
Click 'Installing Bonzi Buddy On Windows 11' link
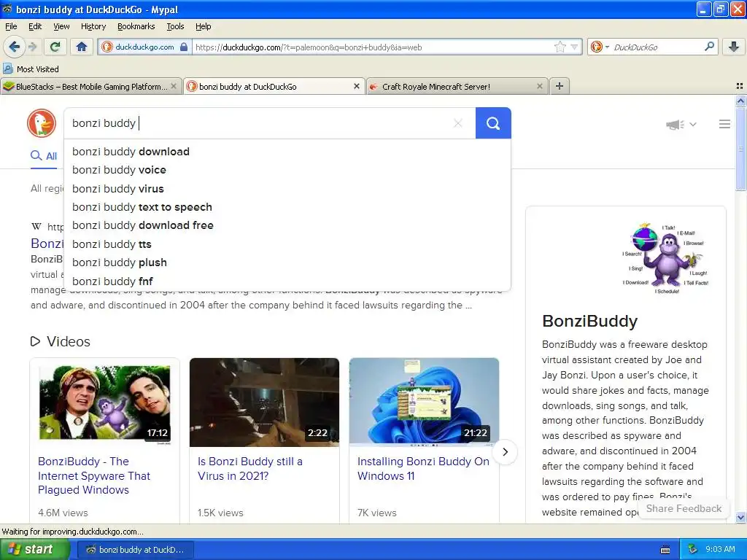(x=423, y=469)
